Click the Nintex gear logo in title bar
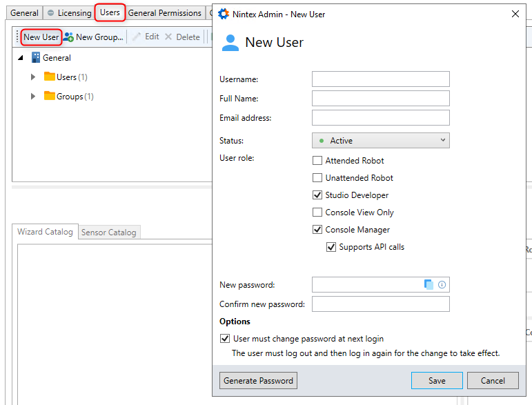Viewport: 532px width, 405px height. [x=224, y=14]
